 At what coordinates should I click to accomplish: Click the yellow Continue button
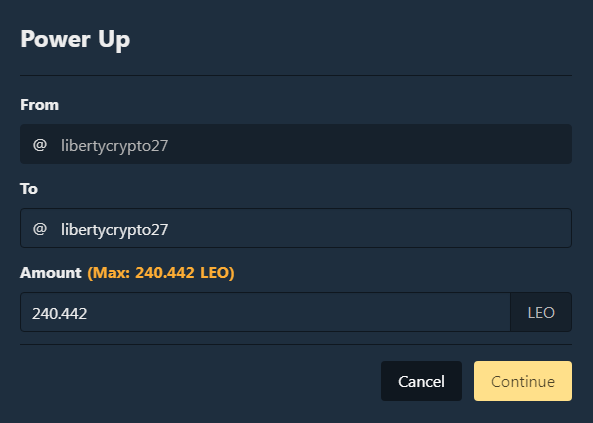pos(523,381)
